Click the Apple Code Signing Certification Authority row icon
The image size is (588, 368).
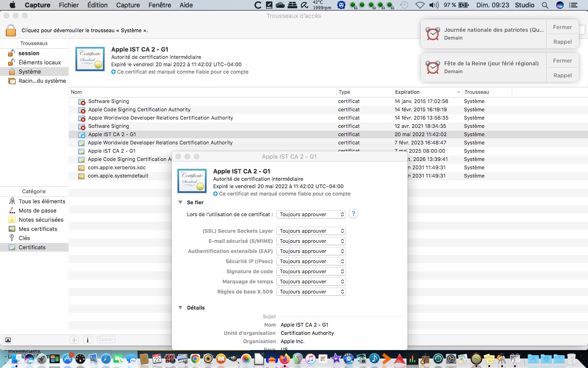coord(81,110)
